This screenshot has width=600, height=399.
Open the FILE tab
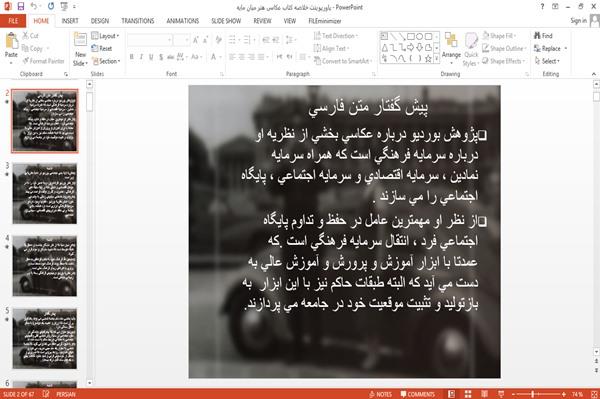pyautogui.click(x=13, y=21)
